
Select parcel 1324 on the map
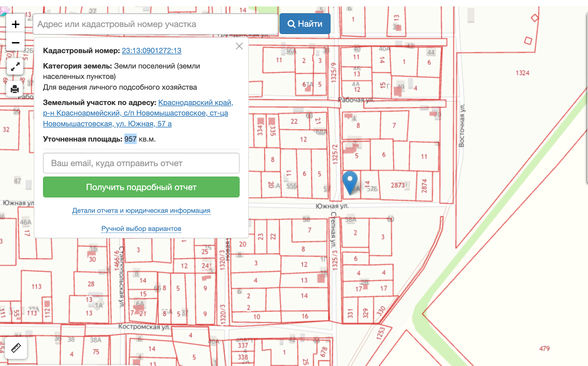point(522,73)
